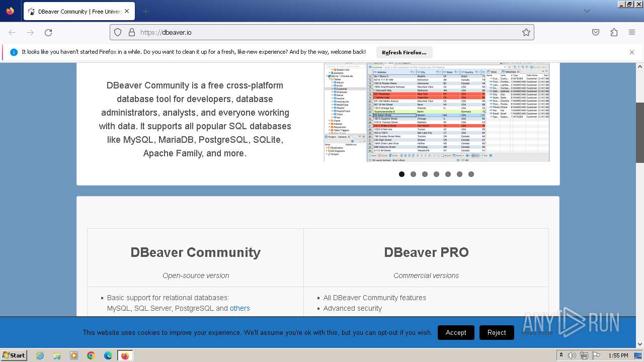Accept the cookies notice
Image resolution: width=644 pixels, height=362 pixels.
[456, 332]
